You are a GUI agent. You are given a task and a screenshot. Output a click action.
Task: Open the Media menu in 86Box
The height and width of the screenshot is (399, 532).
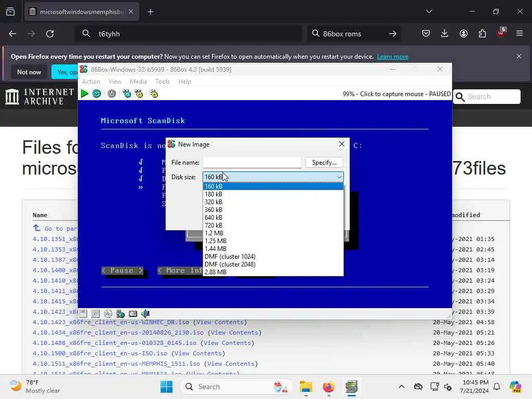tap(138, 82)
